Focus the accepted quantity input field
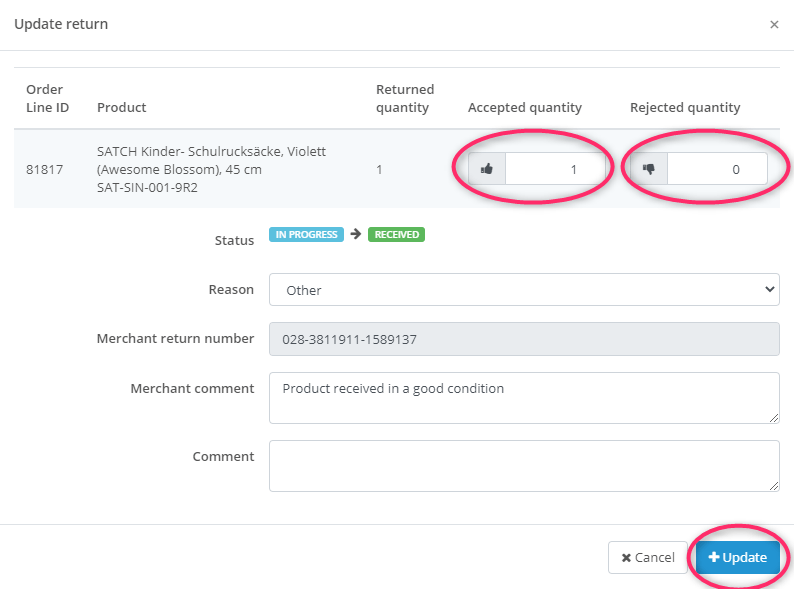794x589 pixels. click(555, 169)
